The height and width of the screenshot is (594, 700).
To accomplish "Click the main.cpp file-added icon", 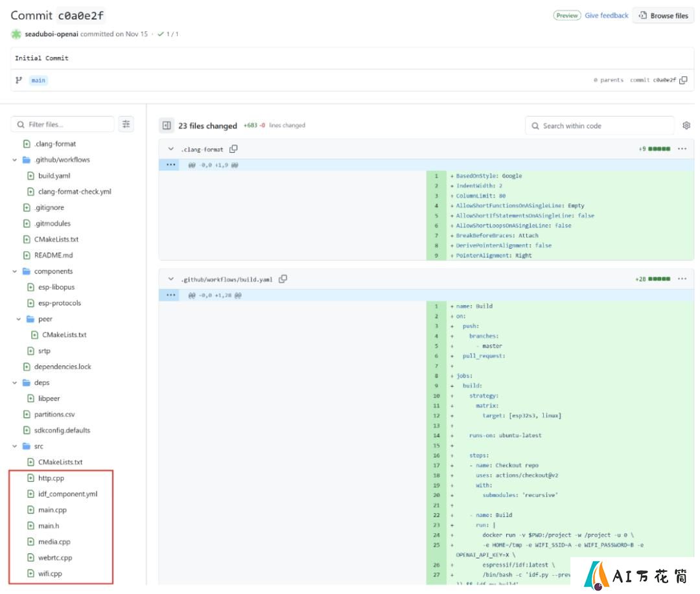I will coord(31,510).
